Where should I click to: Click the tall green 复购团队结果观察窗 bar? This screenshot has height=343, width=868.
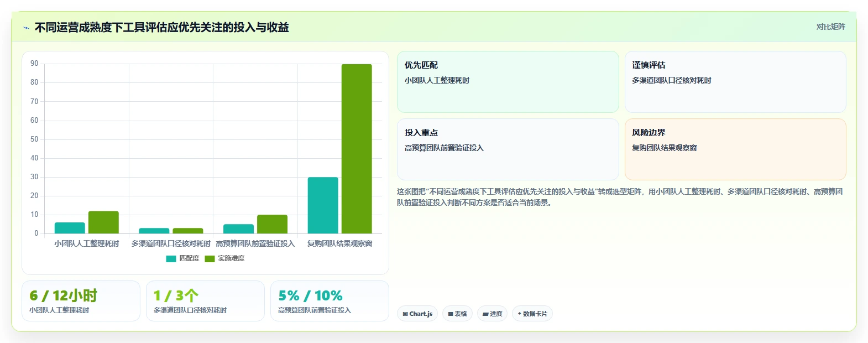point(357,149)
